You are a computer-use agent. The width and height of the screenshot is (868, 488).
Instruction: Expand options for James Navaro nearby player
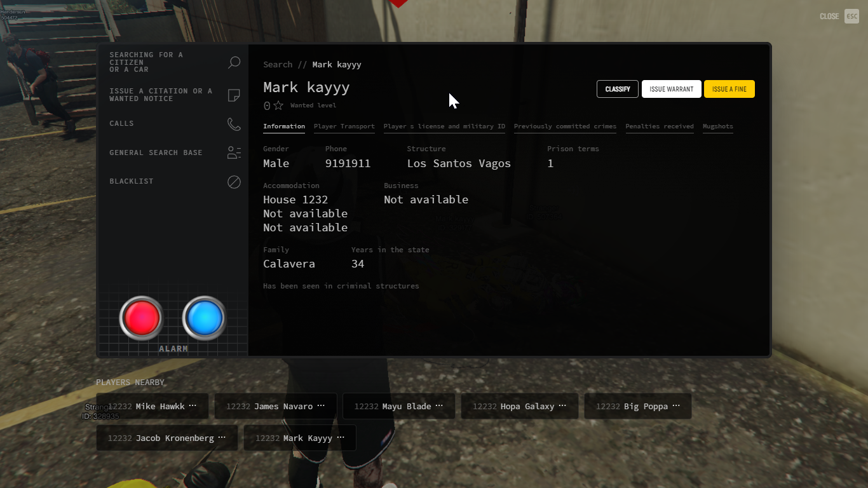tap(321, 405)
